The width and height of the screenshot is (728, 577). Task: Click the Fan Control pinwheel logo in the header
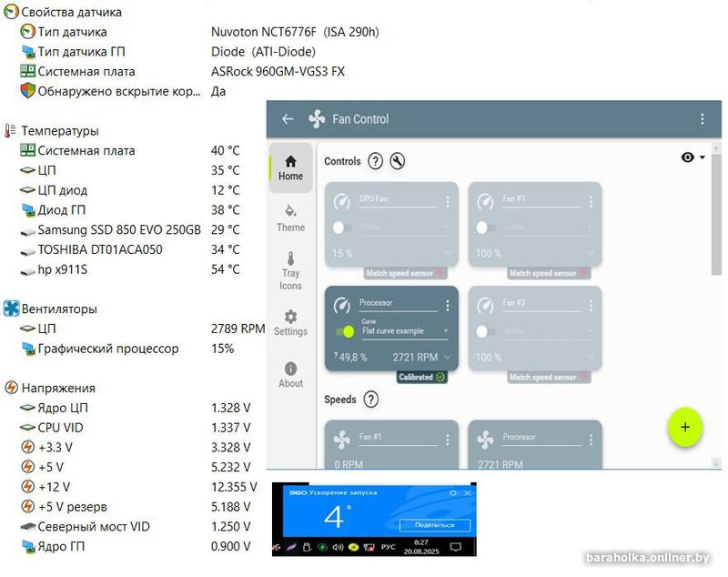317,119
